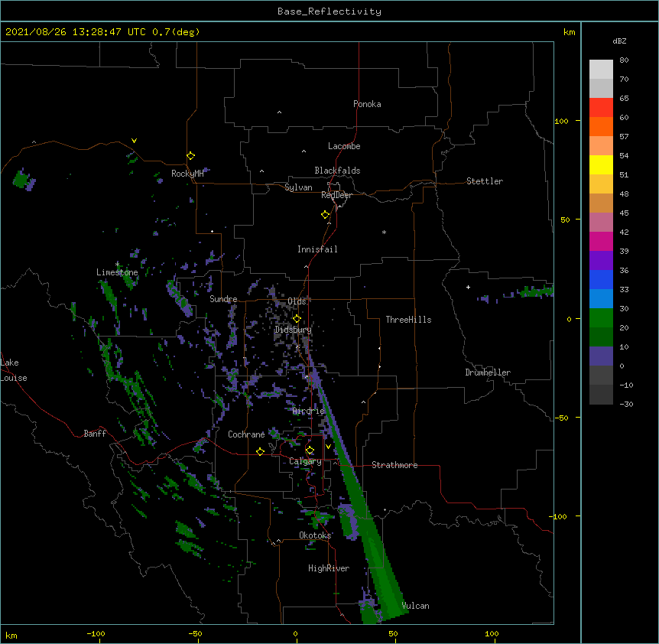The width and height of the screenshot is (659, 644).
Task: Click the yellow marker near RockyMH
Action: tap(190, 155)
